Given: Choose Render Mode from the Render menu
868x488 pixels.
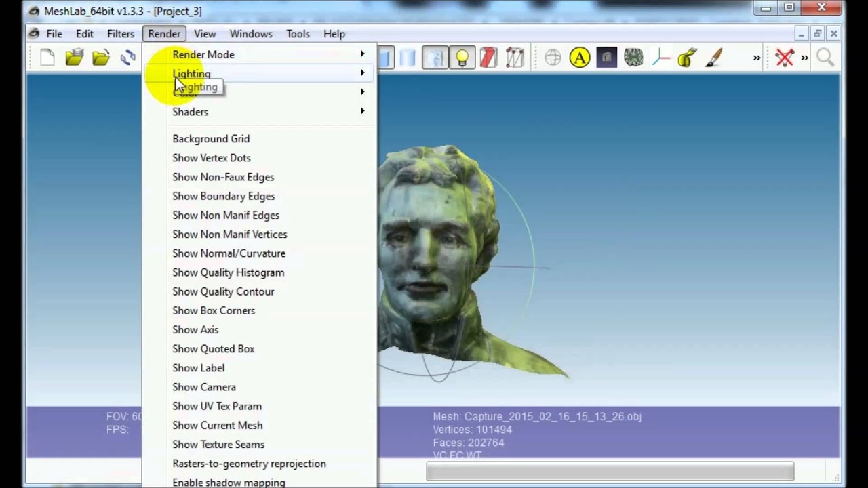Looking at the screenshot, I should pos(259,54).
